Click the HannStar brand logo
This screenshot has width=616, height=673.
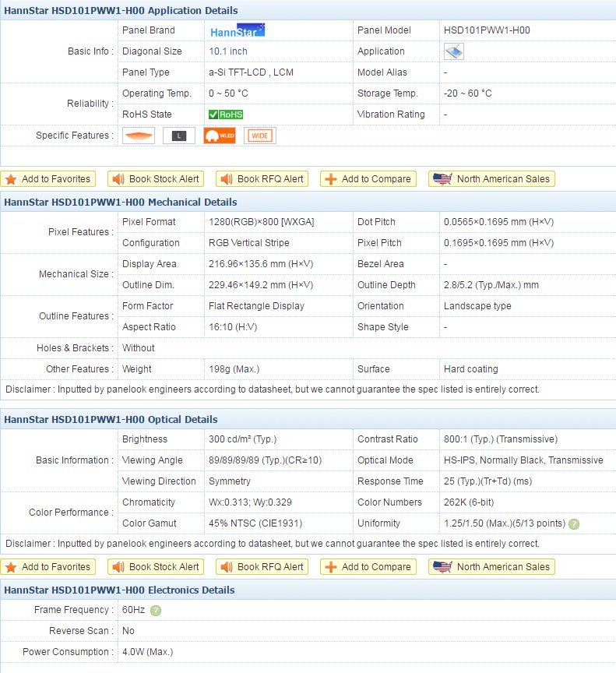pos(238,30)
